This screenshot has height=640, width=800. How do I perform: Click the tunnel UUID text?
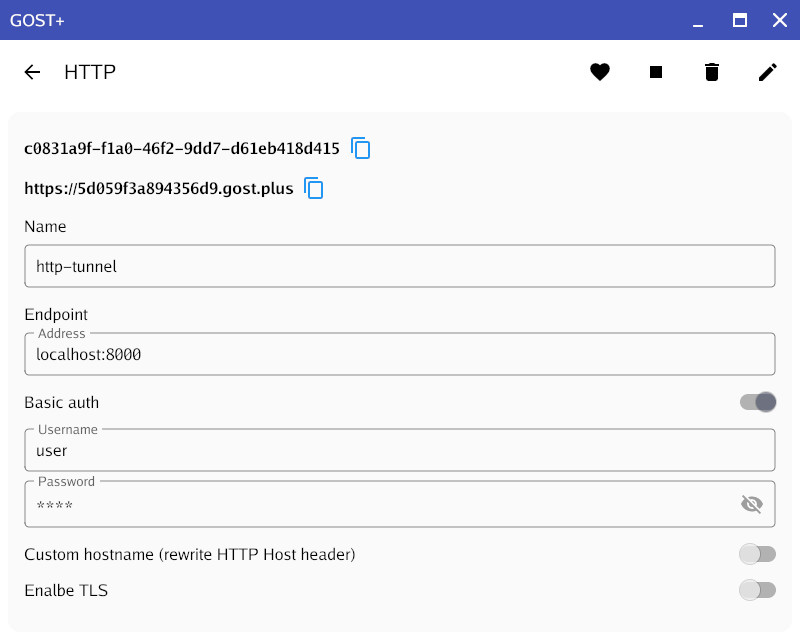182,148
